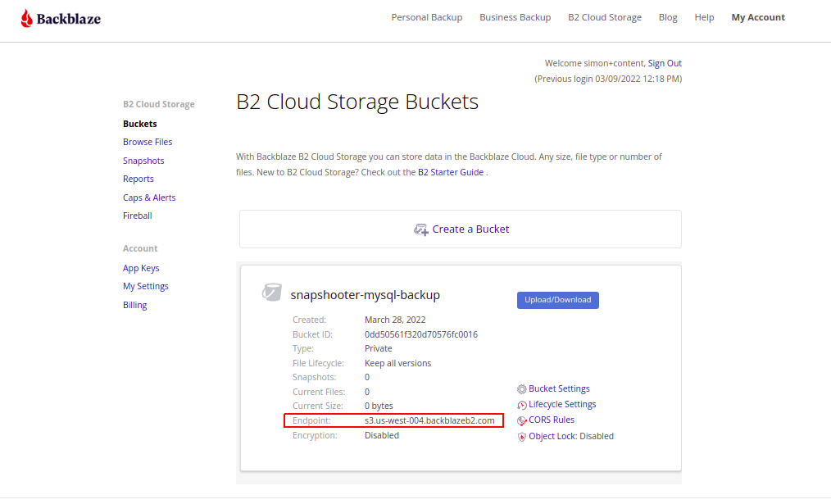The width and height of the screenshot is (831, 504).
Task: Open App Keys under Account
Action: coord(141,268)
